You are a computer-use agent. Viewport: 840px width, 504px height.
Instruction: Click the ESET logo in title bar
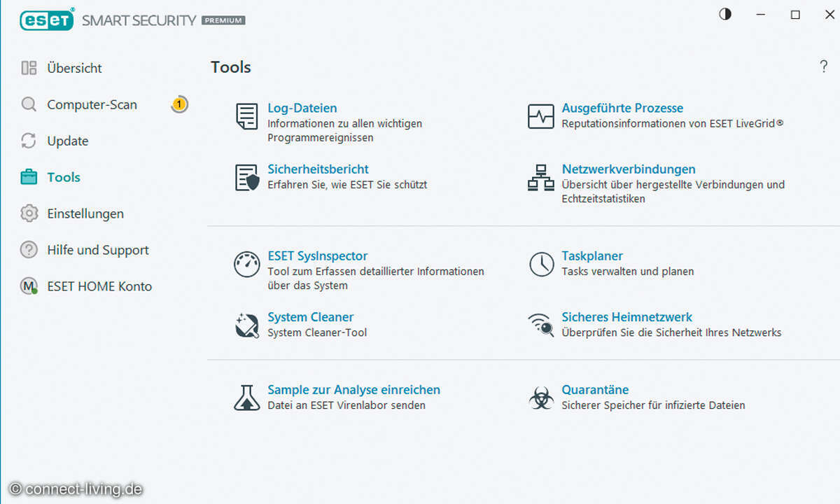tap(47, 20)
